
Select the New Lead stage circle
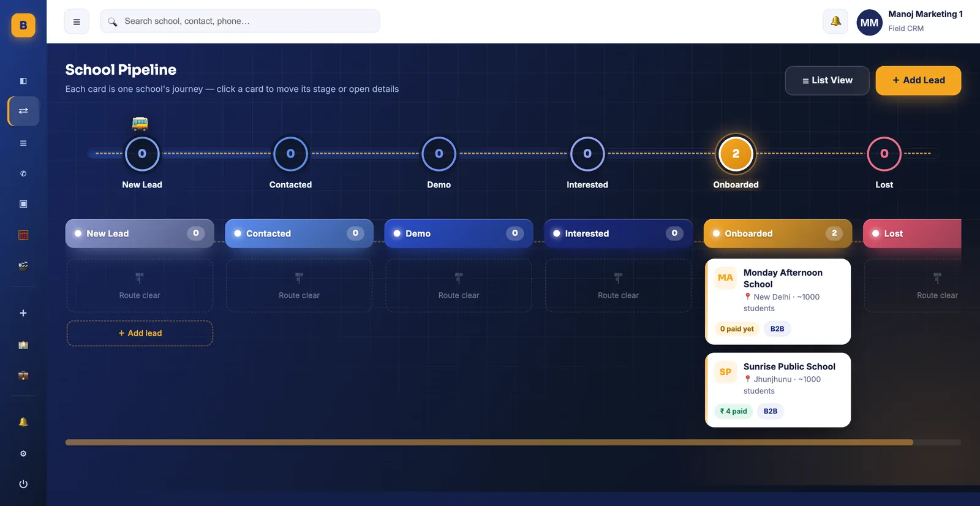pos(142,154)
